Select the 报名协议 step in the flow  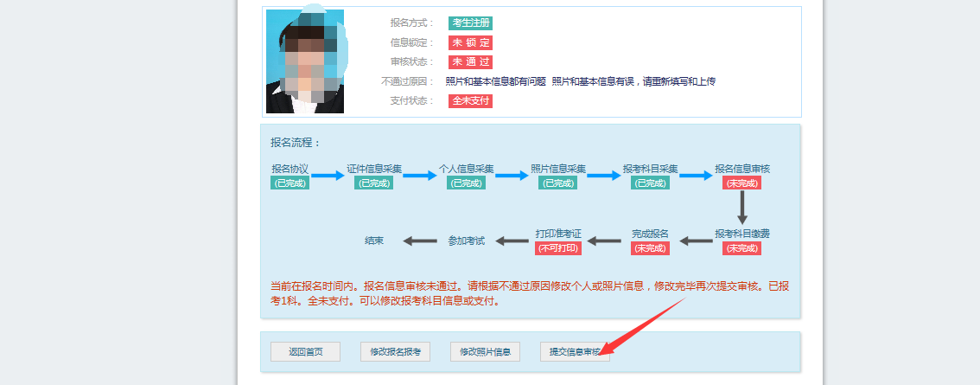click(290, 169)
